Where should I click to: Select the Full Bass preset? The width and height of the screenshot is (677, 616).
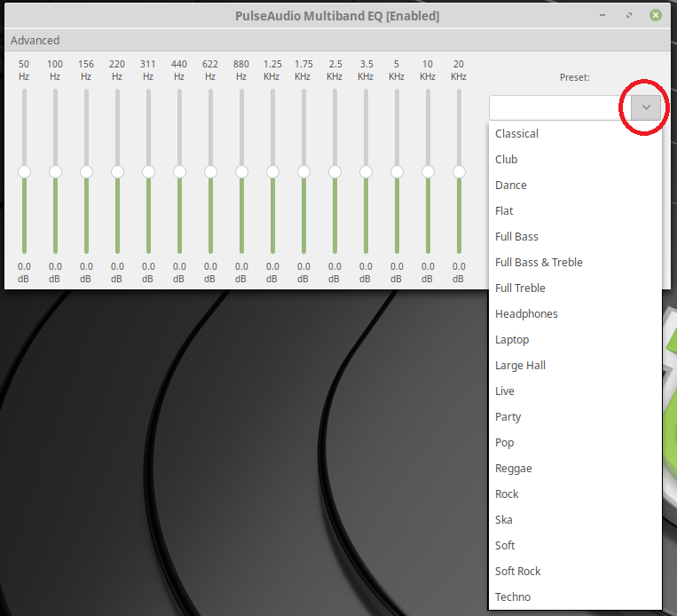pos(575,236)
